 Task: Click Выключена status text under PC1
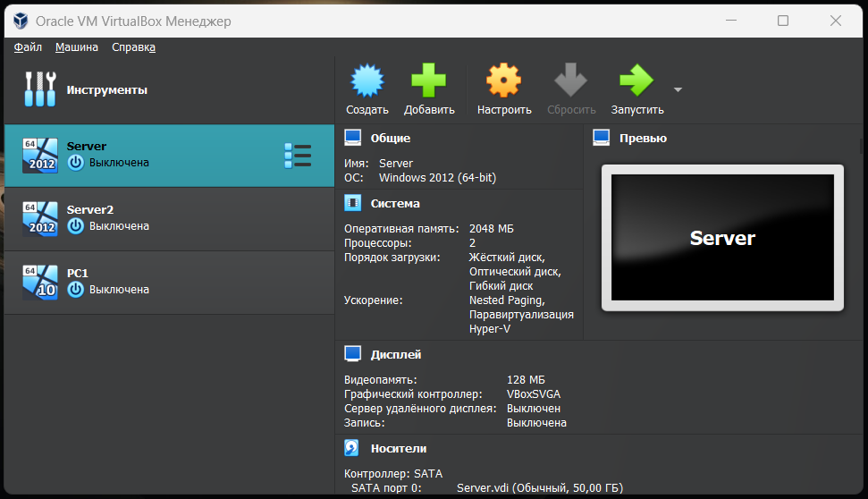click(x=119, y=290)
